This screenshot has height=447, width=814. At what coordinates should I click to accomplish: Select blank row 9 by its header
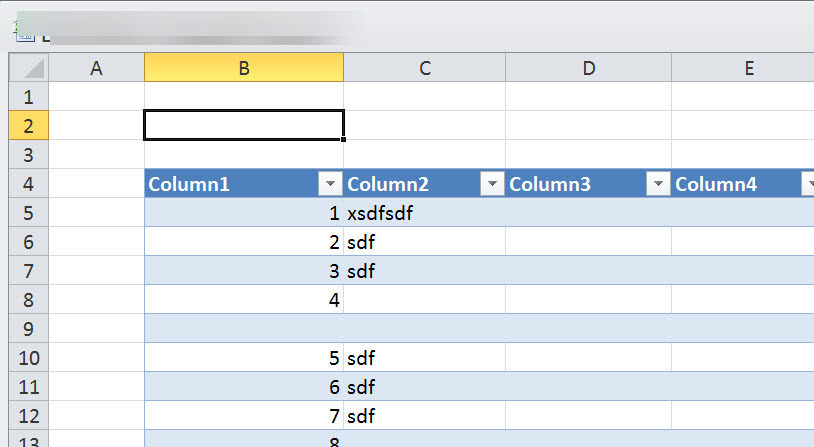[28, 328]
